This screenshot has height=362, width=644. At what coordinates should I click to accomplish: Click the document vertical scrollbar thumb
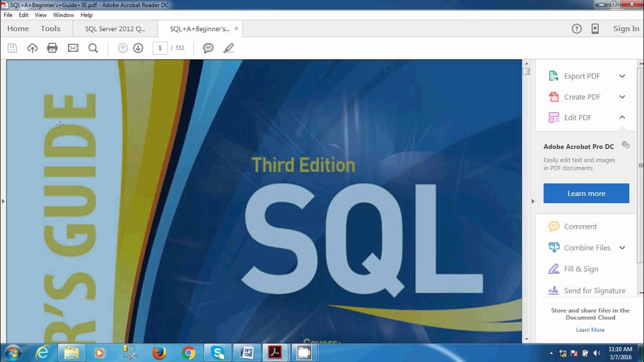[x=526, y=71]
